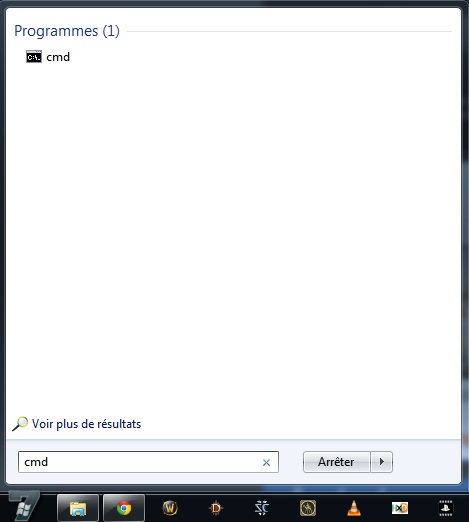Launch the cmd program result
Screen dimensions: 469x522
point(48,57)
